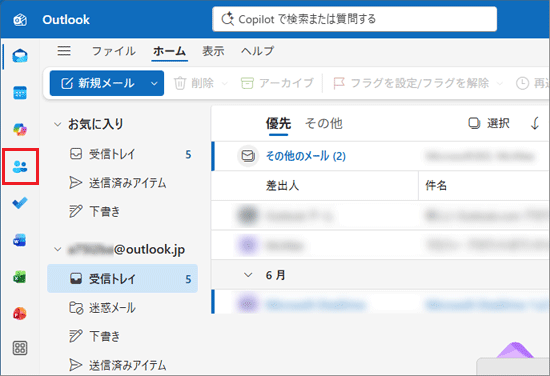Click the アーカイブ archive box icon
The height and width of the screenshot is (376, 550).
click(247, 83)
